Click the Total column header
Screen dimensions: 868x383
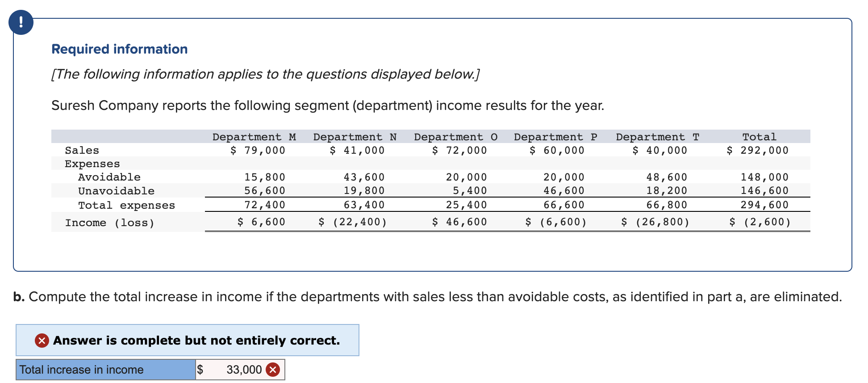click(759, 137)
